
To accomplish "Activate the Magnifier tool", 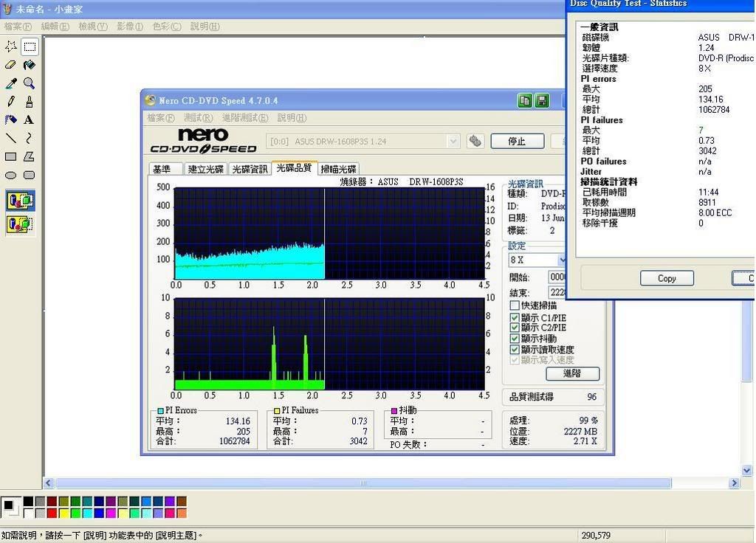I will tap(30, 83).
